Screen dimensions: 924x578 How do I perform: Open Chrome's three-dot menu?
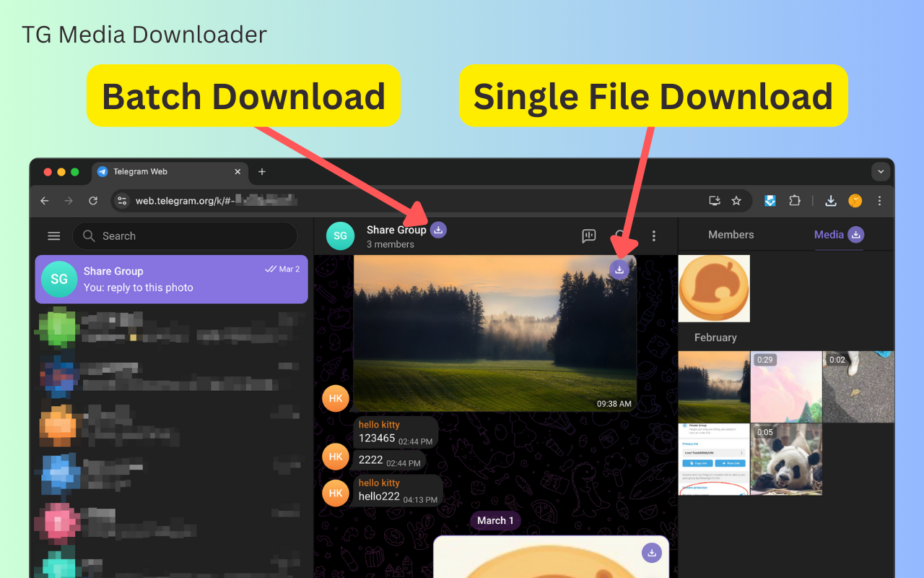point(879,201)
